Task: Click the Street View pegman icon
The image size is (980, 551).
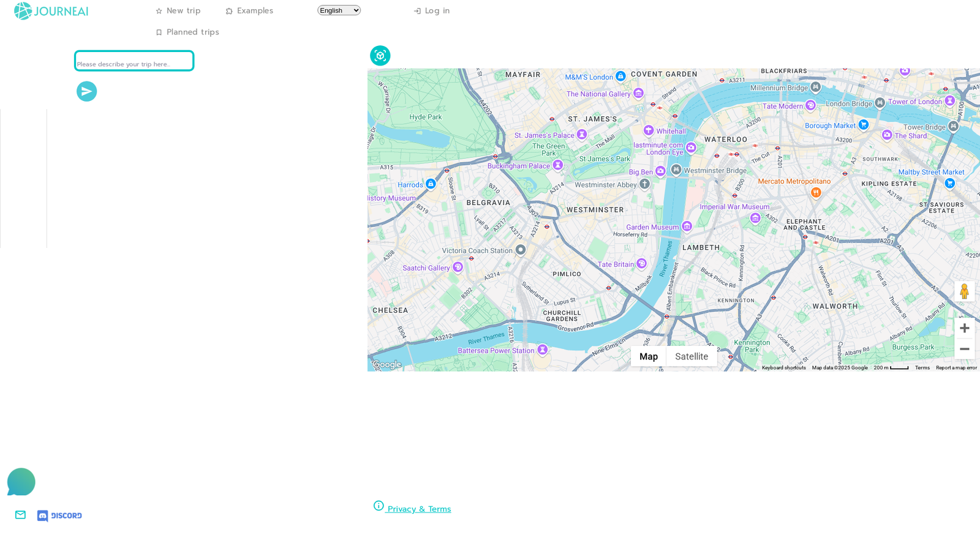Action: (x=965, y=291)
